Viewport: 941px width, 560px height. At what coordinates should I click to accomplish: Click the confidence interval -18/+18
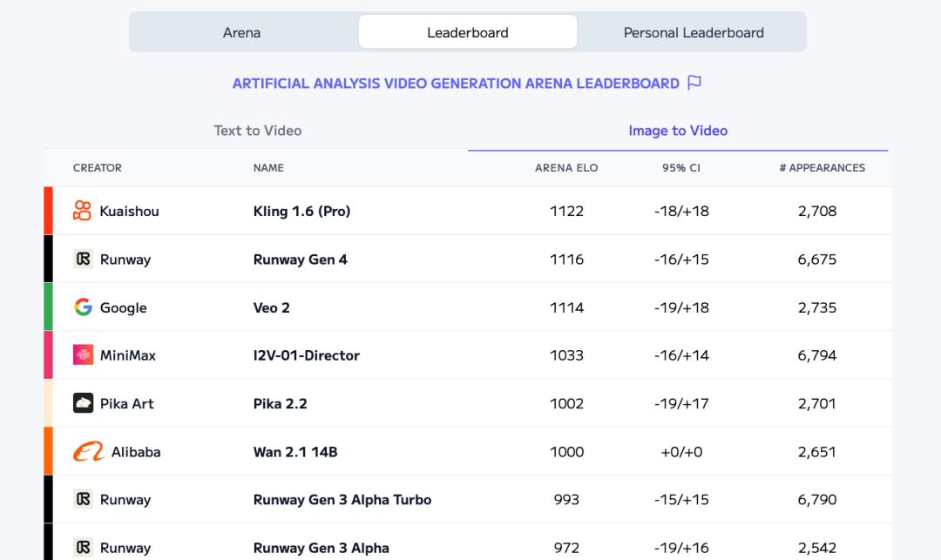tap(681, 211)
